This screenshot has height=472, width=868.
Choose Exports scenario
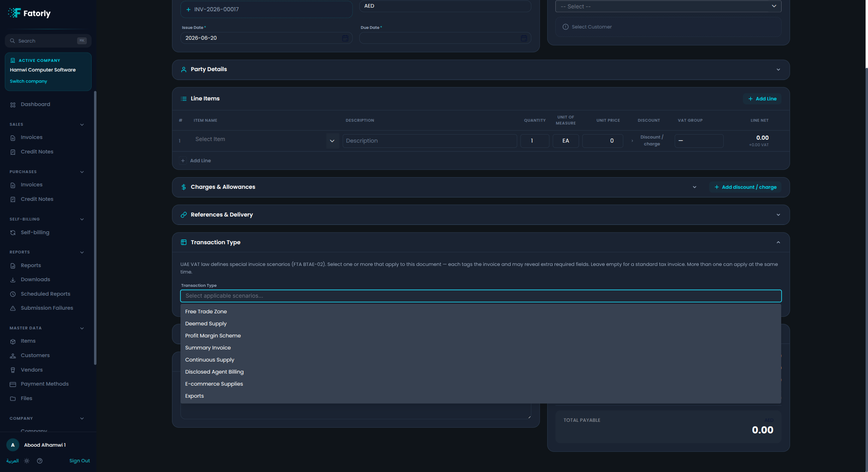(481, 396)
